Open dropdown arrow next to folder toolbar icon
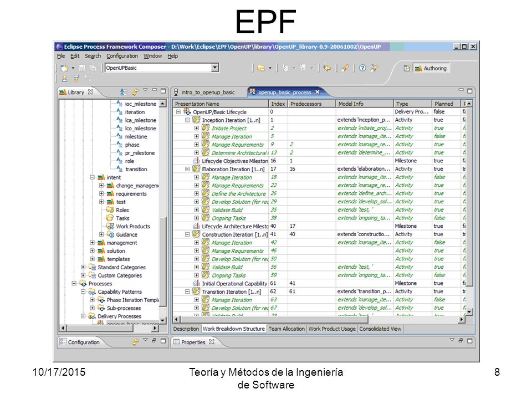Screen dimensions: 532x399 click(270, 68)
